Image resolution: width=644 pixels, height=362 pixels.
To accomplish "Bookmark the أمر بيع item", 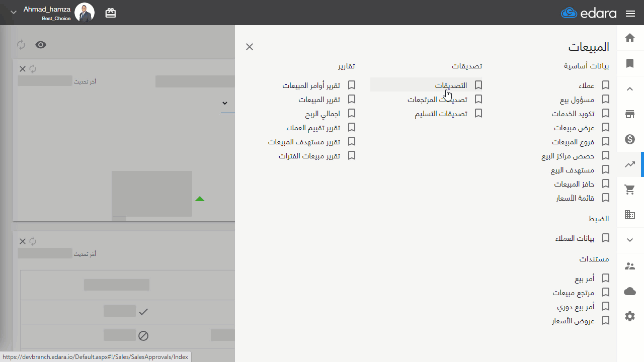I will 606,278.
